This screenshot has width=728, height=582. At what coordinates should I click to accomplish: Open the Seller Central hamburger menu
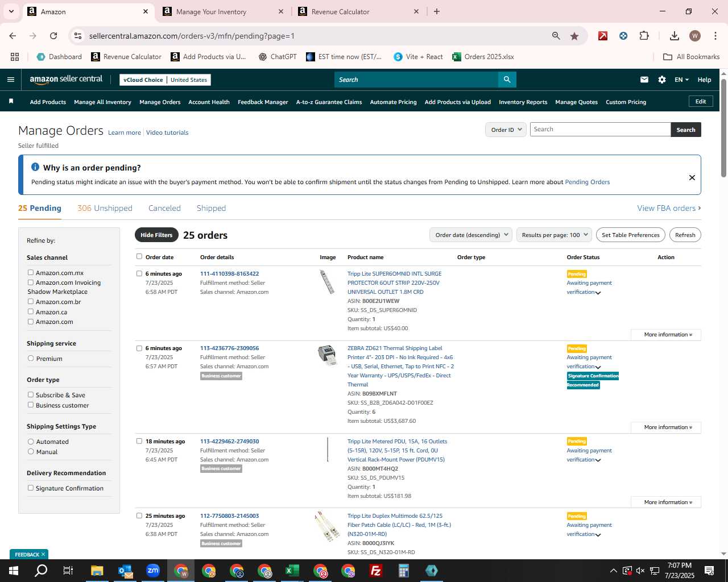pos(10,80)
